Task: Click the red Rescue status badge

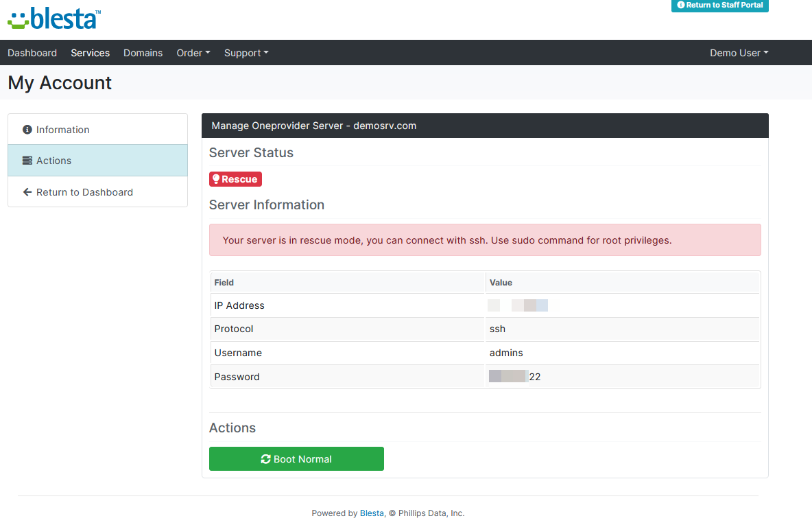Action: [x=235, y=179]
